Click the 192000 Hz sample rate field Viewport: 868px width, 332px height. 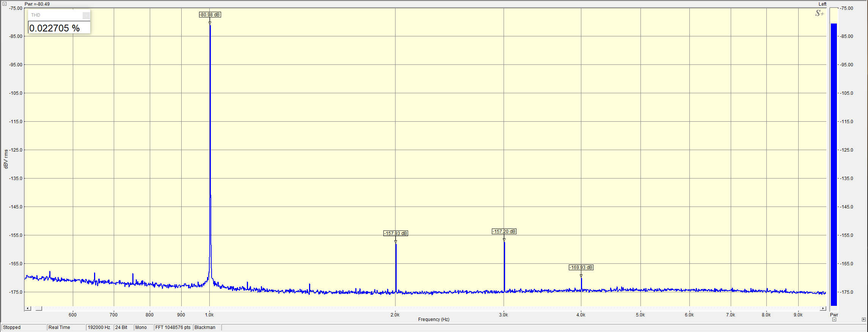pyautogui.click(x=100, y=327)
